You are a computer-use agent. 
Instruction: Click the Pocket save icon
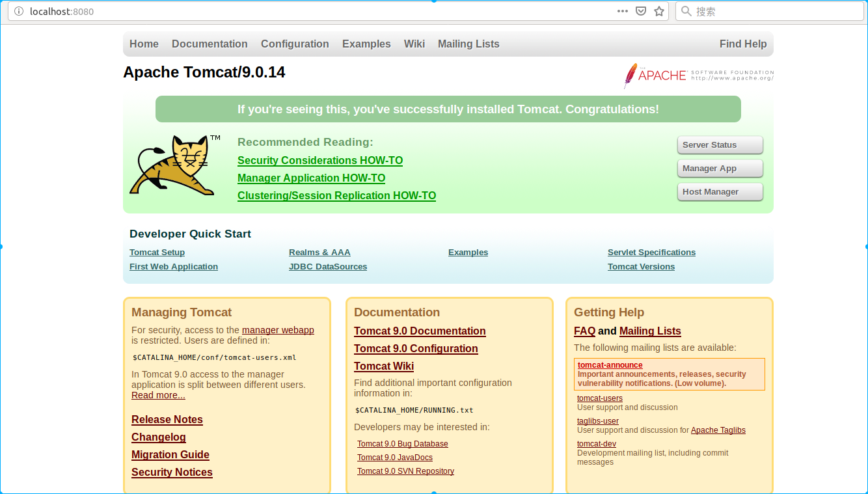pos(641,11)
